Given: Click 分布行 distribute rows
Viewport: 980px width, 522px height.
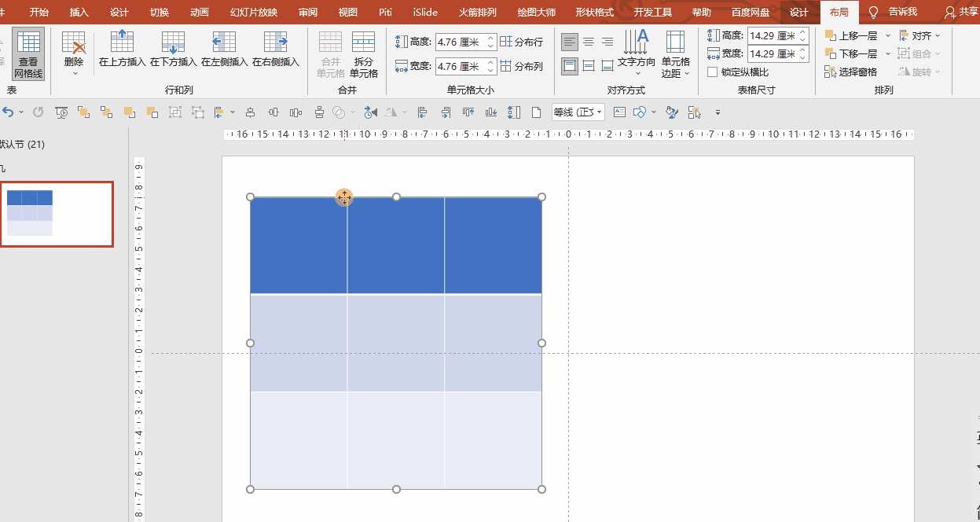Looking at the screenshot, I should pos(521,42).
